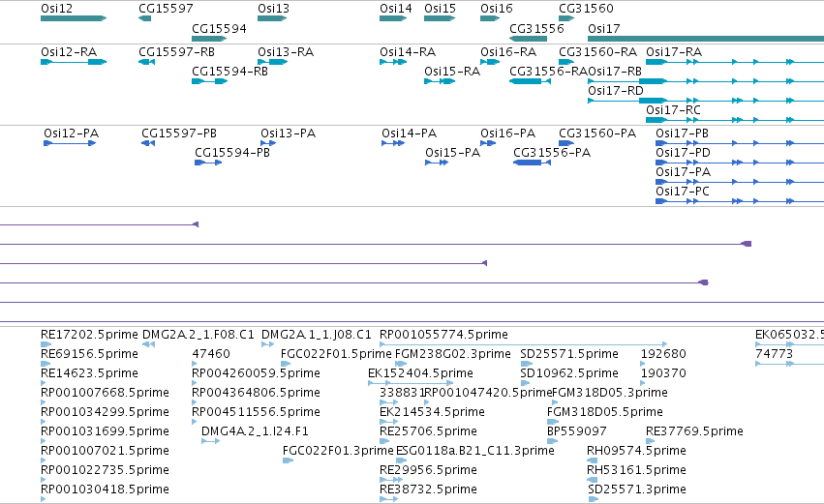
Task: Select the Osi17-PD protein feature
Action: (740, 163)
